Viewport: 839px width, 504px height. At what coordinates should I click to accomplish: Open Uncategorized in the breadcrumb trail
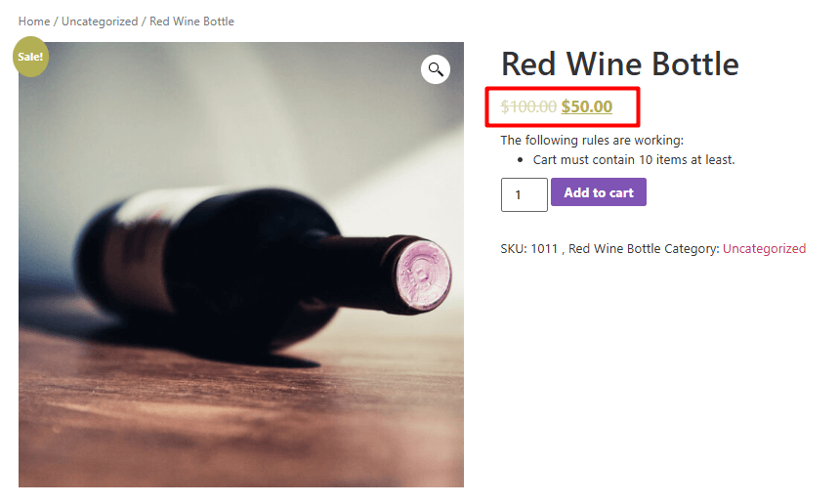pyautogui.click(x=100, y=21)
